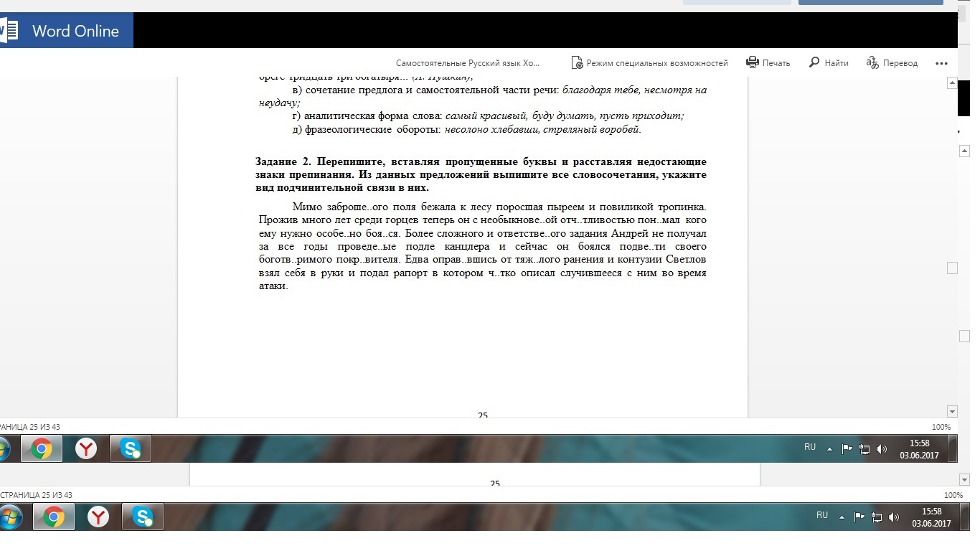Click the full СТРАНИЦА 25 ИЗ 43 status text
The image size is (980, 551).
(36, 495)
